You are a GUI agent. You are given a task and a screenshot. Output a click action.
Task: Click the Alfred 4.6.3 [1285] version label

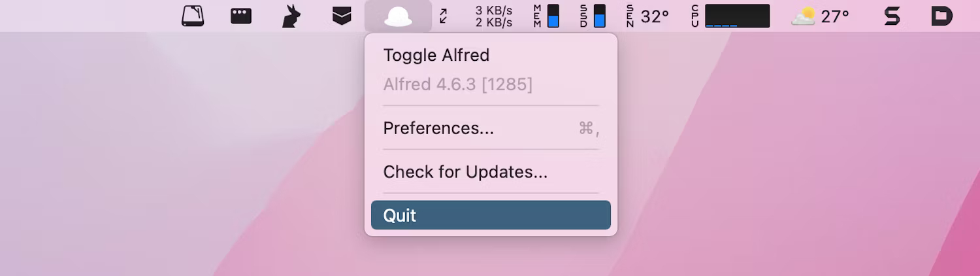tap(457, 84)
